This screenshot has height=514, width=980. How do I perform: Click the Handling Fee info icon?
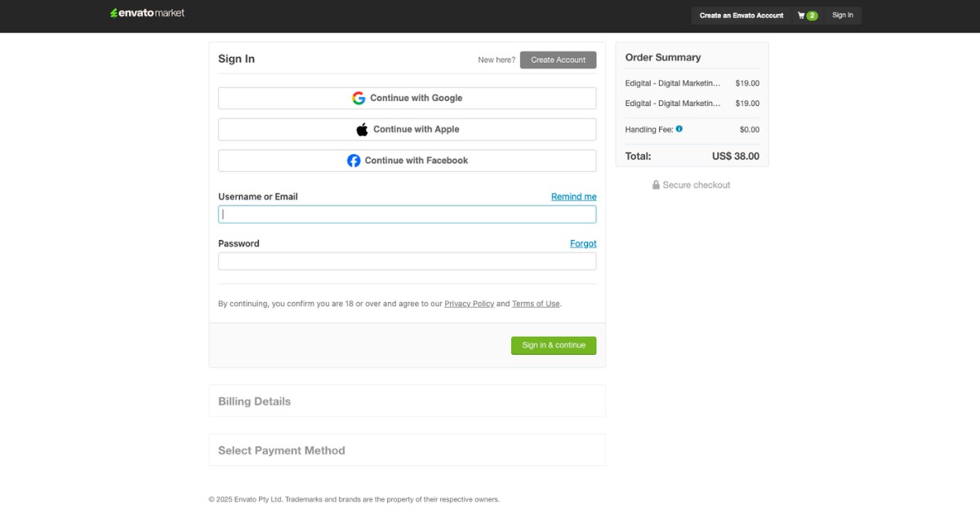coord(679,129)
